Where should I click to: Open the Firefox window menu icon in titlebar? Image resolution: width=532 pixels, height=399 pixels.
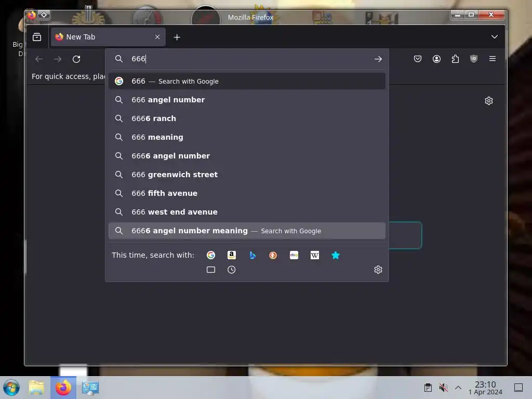coord(32,15)
